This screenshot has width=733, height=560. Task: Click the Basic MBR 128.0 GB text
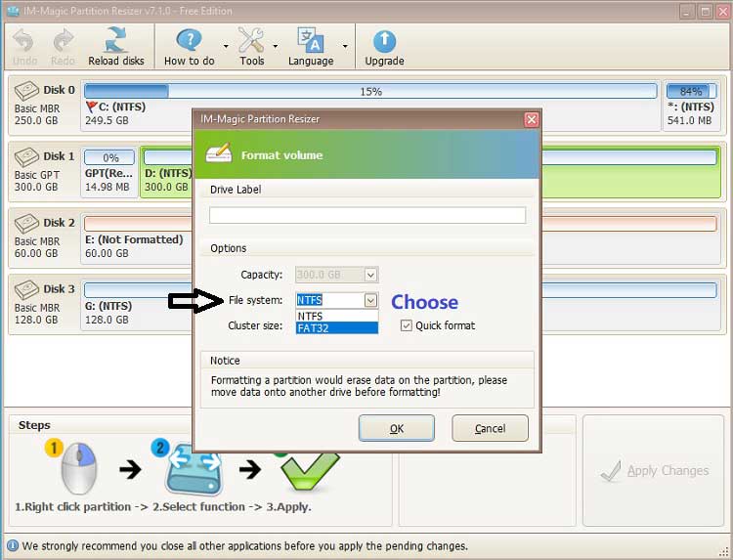click(x=37, y=313)
